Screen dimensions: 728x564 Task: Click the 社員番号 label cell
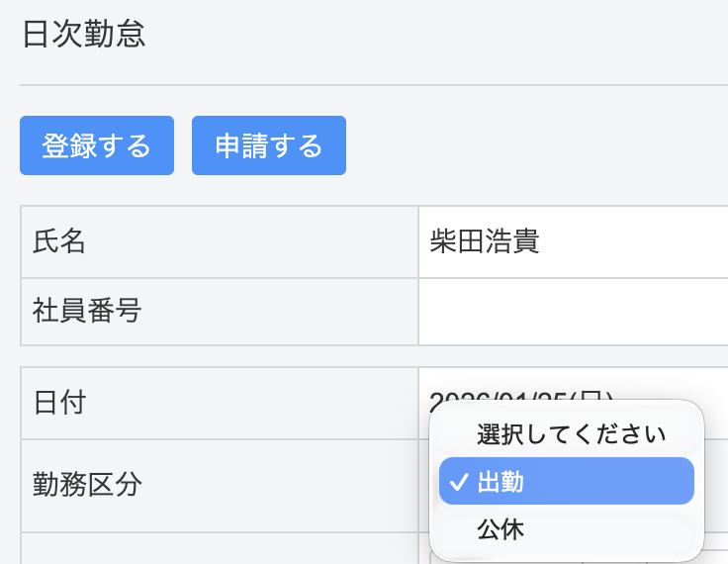click(x=219, y=312)
